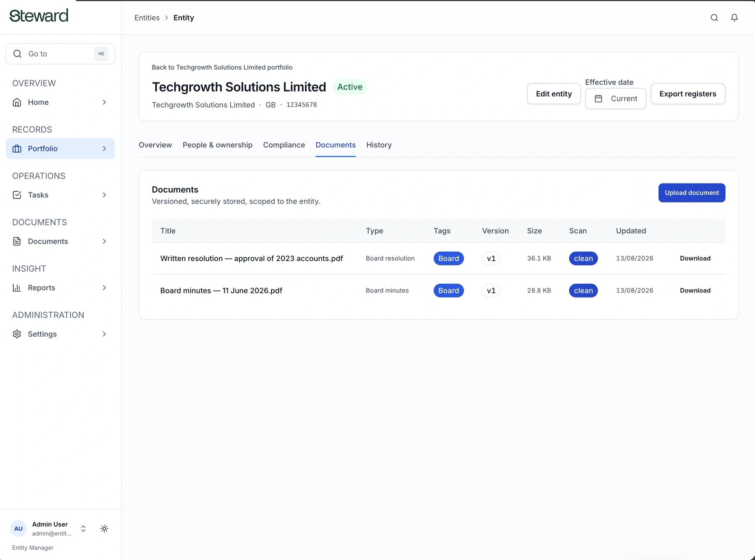Open notifications bell icon
755x560 pixels.
(734, 18)
